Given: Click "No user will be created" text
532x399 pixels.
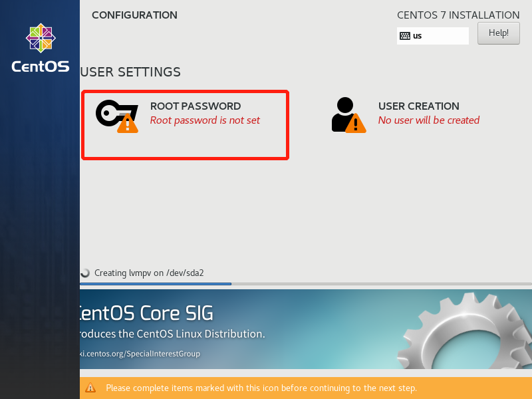Looking at the screenshot, I should pos(429,120).
